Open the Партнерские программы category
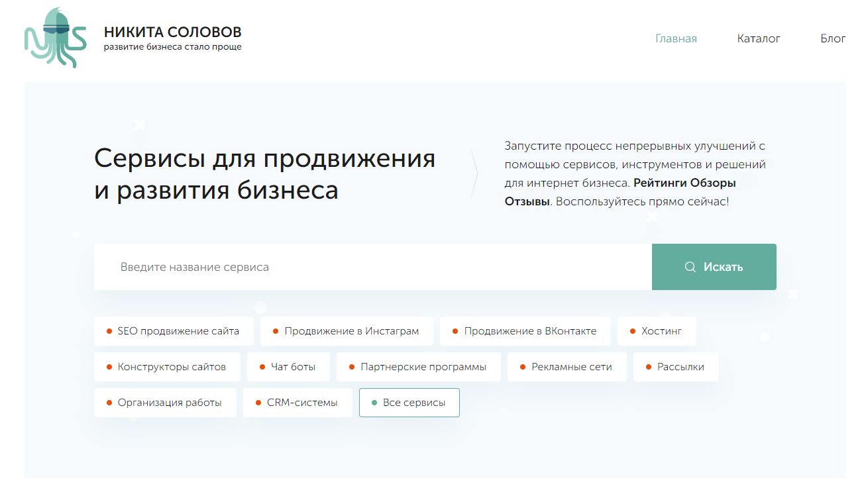868x504 pixels. 418,366
